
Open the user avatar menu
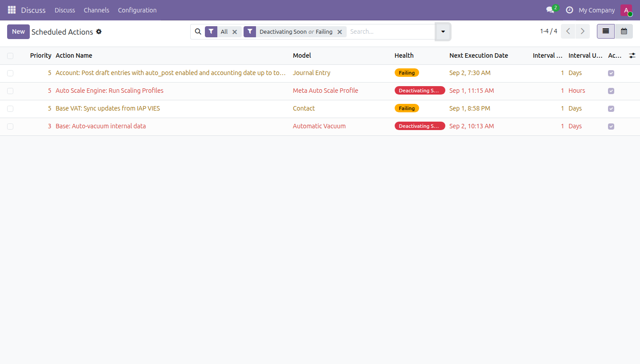pyautogui.click(x=626, y=10)
